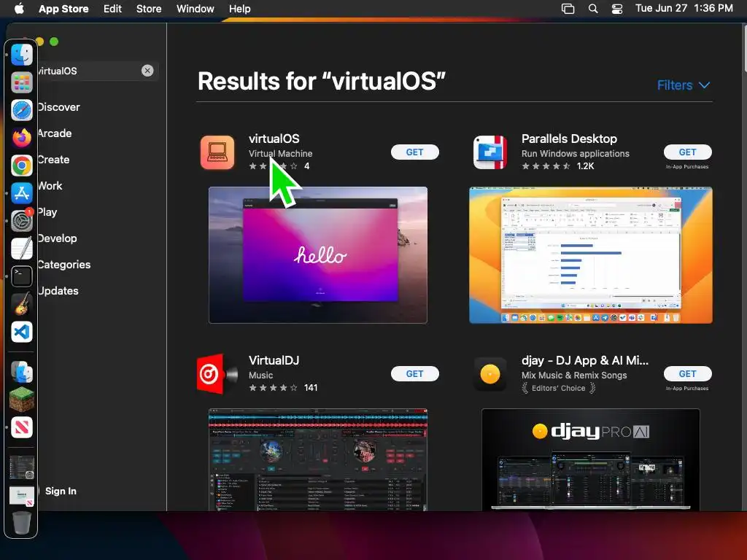This screenshot has height=560, width=747.
Task: Click the App Store Dock icon
Action: (x=22, y=193)
